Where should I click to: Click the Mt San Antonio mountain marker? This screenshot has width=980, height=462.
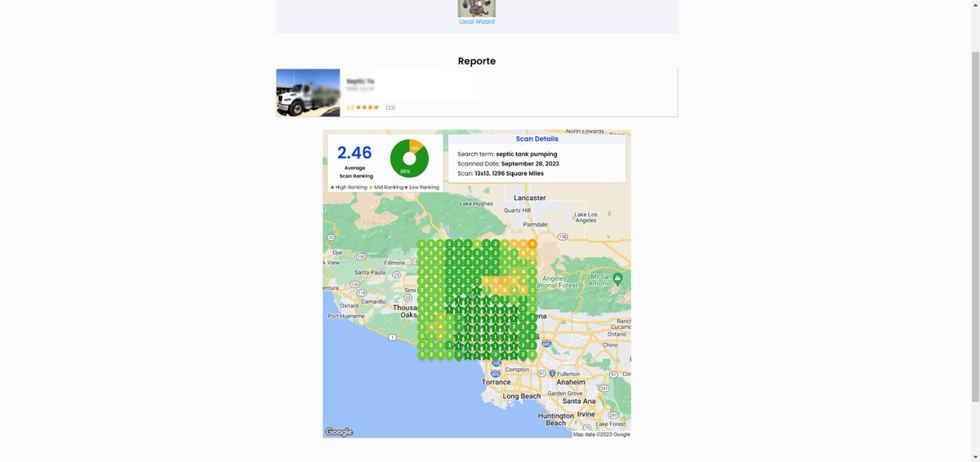(617, 278)
